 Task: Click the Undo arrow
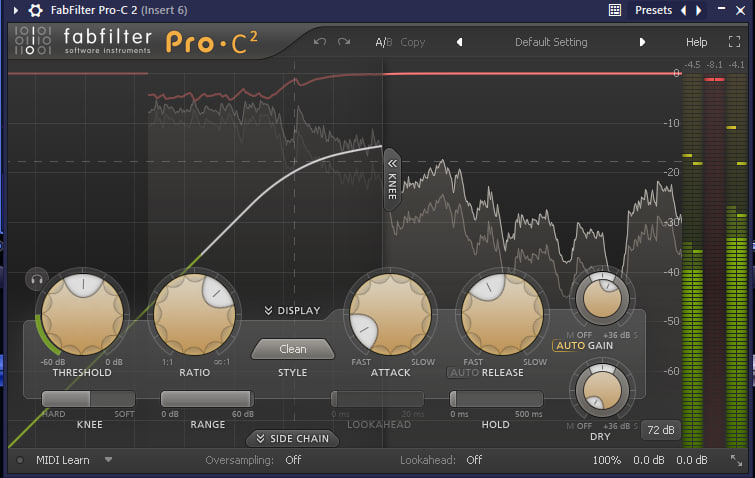point(320,42)
